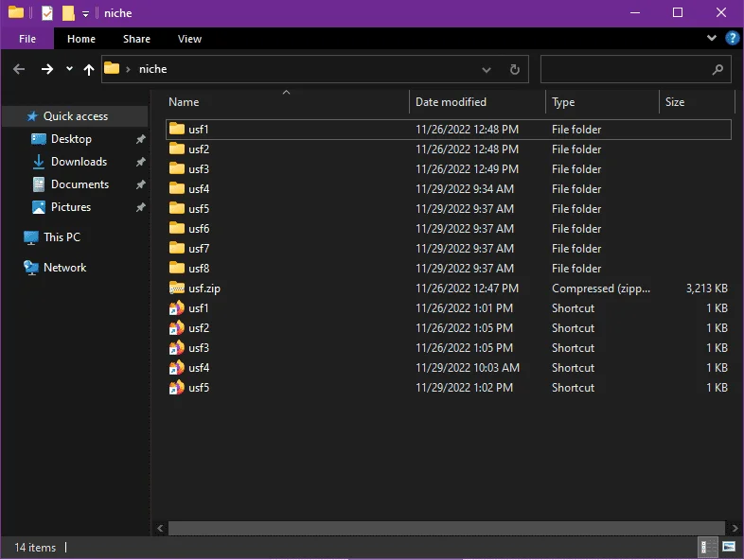
Task: Switch to the View ribbon tab
Action: coord(190,39)
